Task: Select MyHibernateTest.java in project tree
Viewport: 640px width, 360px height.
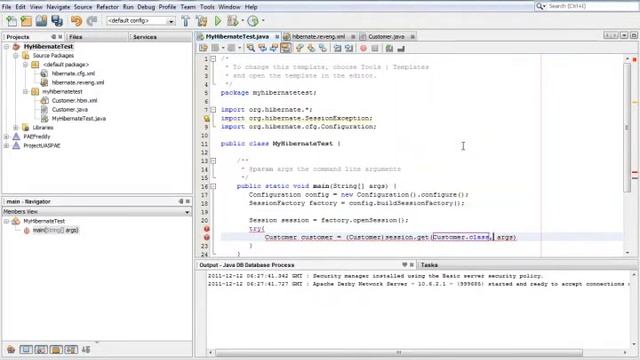Action: [79, 118]
